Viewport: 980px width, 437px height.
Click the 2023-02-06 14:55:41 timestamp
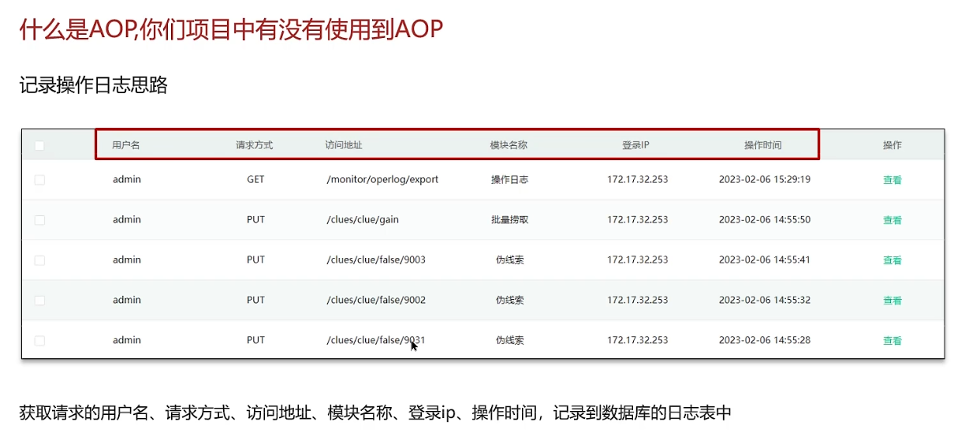point(765,260)
